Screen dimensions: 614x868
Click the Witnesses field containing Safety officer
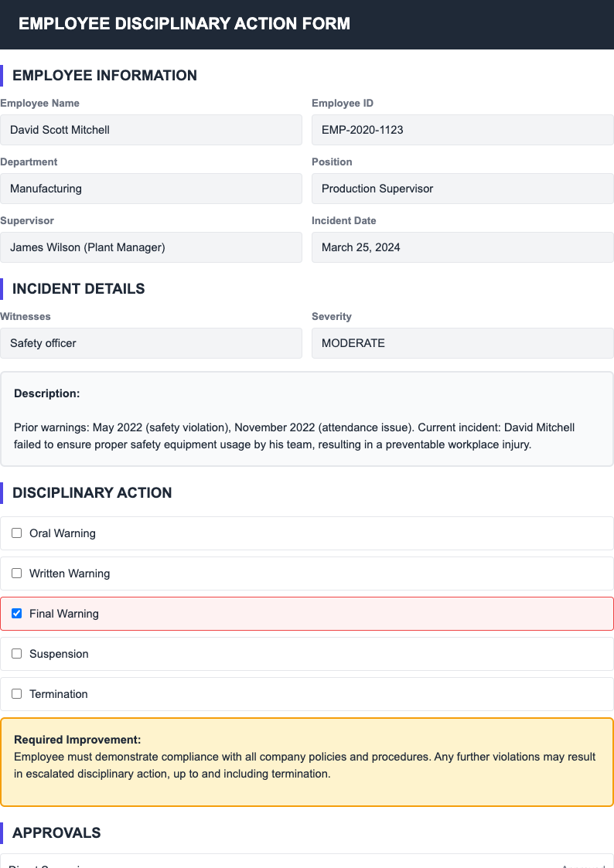point(152,343)
